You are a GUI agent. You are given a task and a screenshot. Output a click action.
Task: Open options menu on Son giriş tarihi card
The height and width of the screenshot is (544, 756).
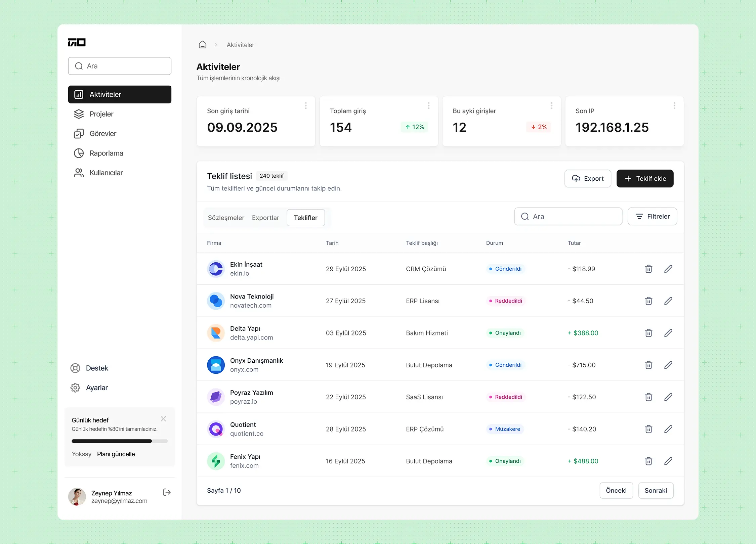point(306,105)
